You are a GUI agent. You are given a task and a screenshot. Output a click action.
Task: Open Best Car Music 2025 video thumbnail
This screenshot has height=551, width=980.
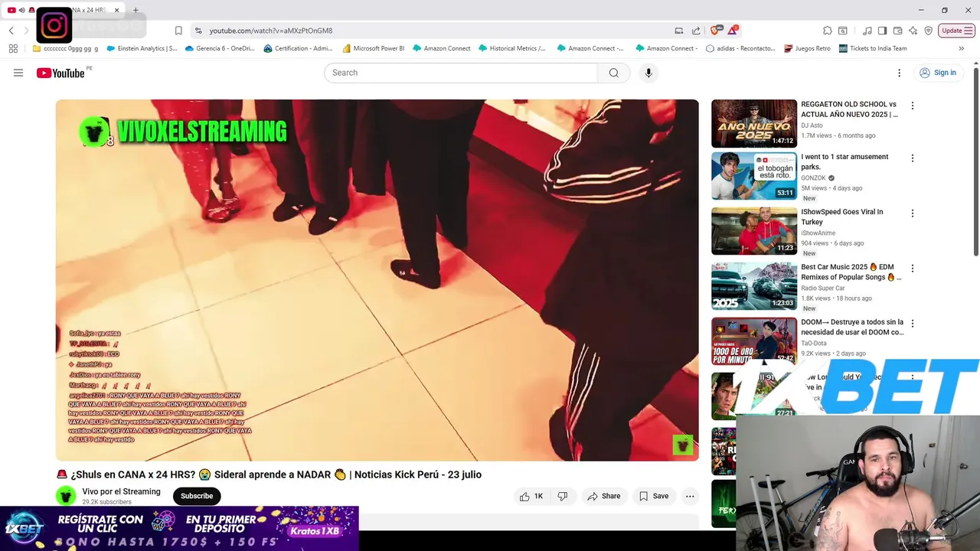(754, 286)
